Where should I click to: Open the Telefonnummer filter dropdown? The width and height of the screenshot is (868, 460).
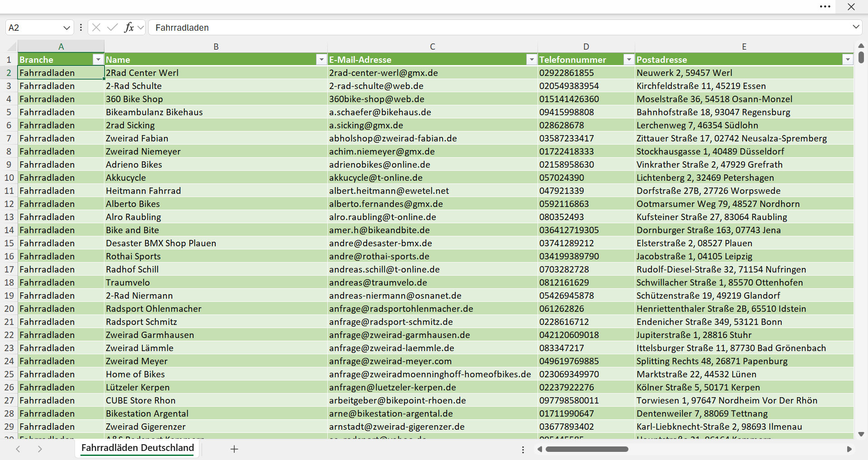click(629, 60)
